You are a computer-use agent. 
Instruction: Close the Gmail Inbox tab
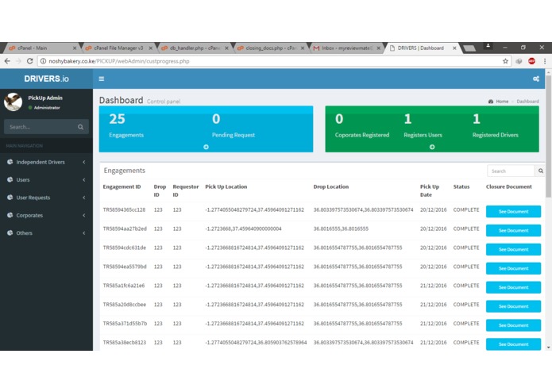pyautogui.click(x=378, y=48)
